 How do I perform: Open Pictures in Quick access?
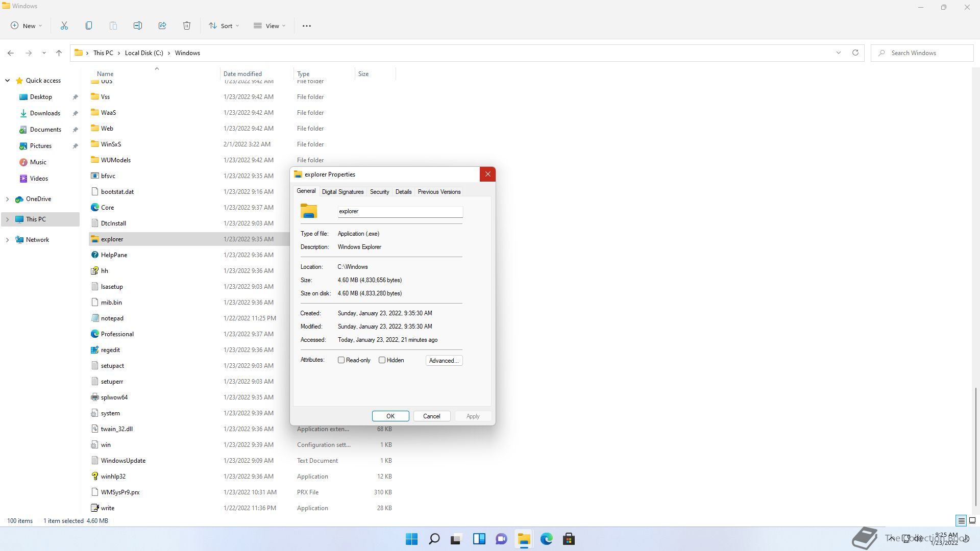coord(41,146)
